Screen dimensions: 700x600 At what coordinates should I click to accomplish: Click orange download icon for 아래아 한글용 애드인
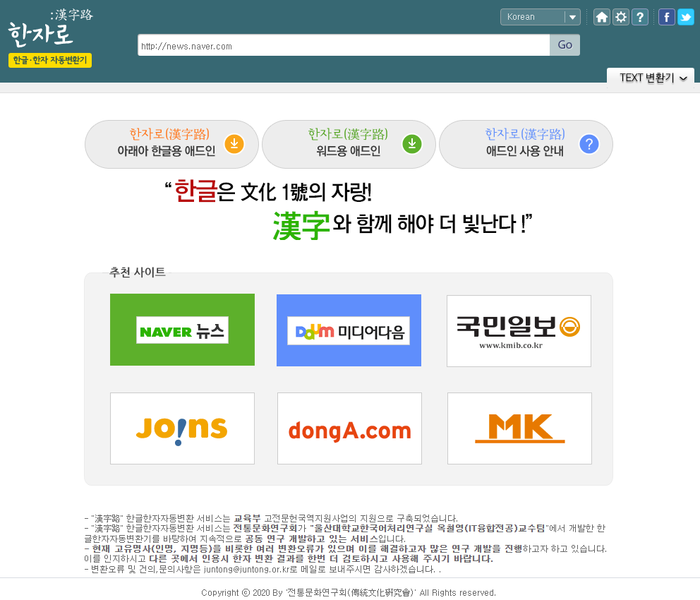coord(234,144)
